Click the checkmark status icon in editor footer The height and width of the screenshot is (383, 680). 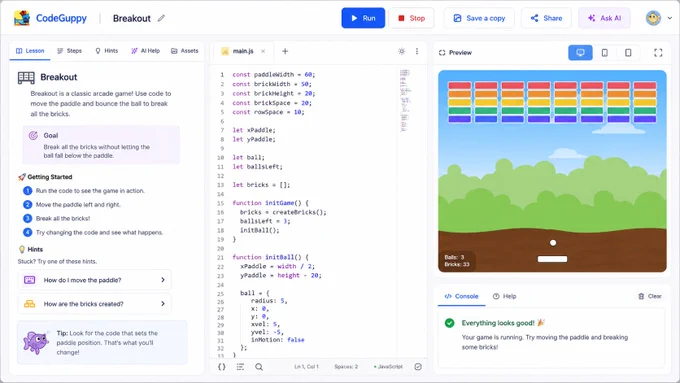point(418,367)
